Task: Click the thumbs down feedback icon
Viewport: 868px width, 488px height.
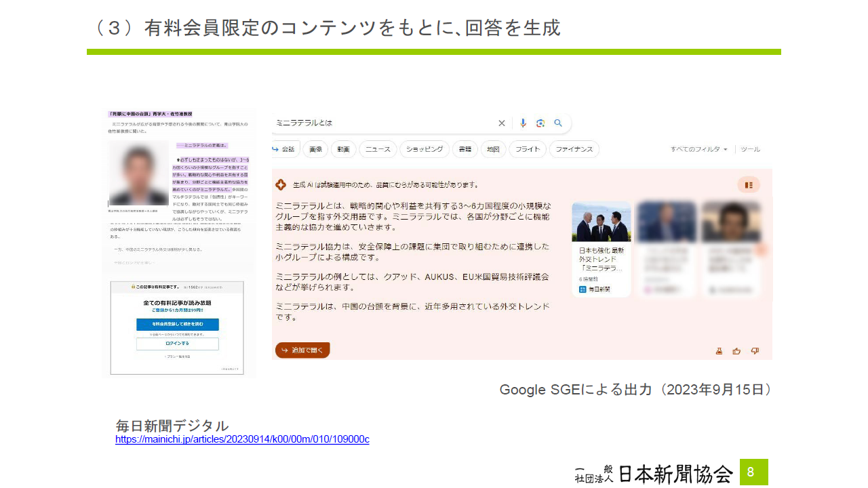Action: coord(755,351)
